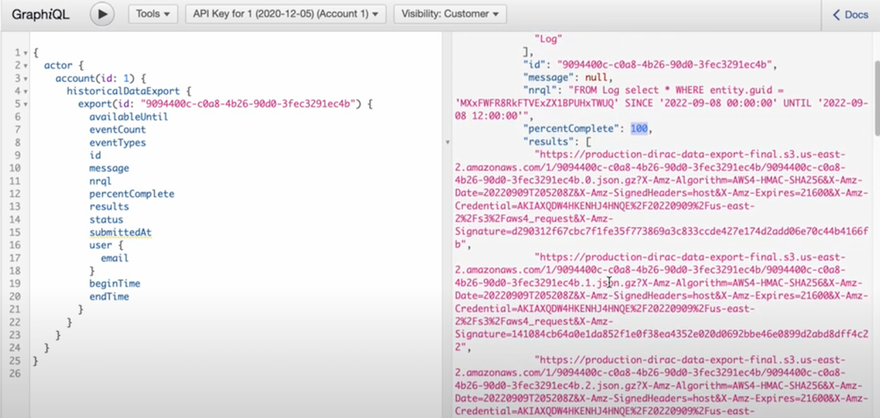
Task: Open the Visibility: Customer dropdown
Action: 450,14
